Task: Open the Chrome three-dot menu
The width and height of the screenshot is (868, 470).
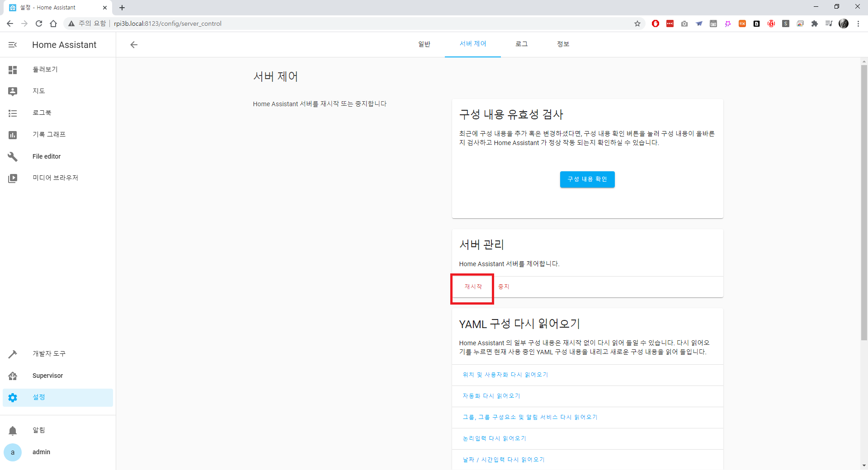Action: [858, 23]
